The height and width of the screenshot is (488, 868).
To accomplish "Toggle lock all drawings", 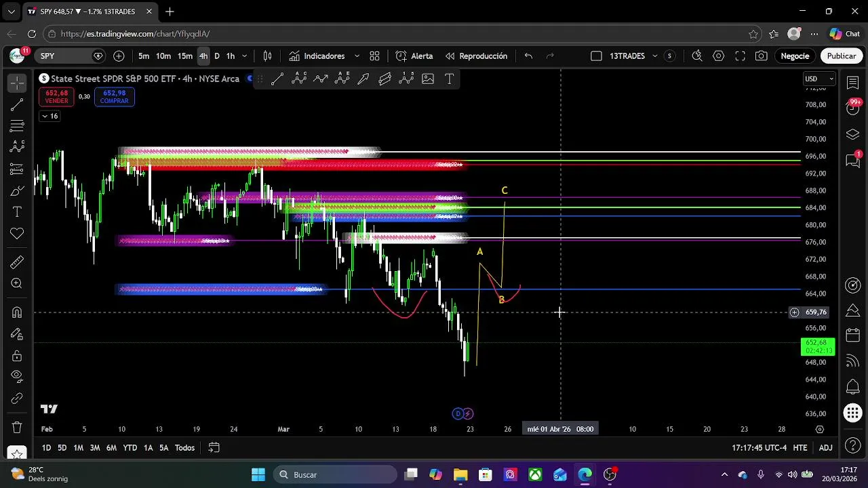I will 17,356.
